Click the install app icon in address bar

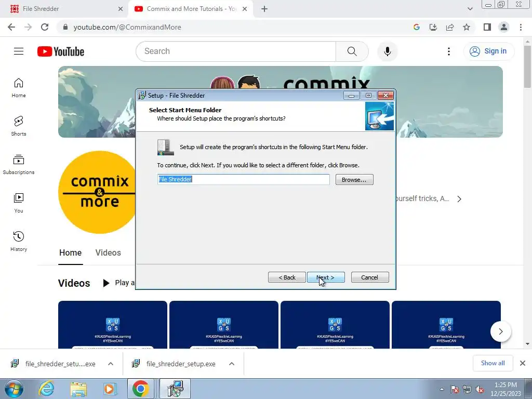433,27
